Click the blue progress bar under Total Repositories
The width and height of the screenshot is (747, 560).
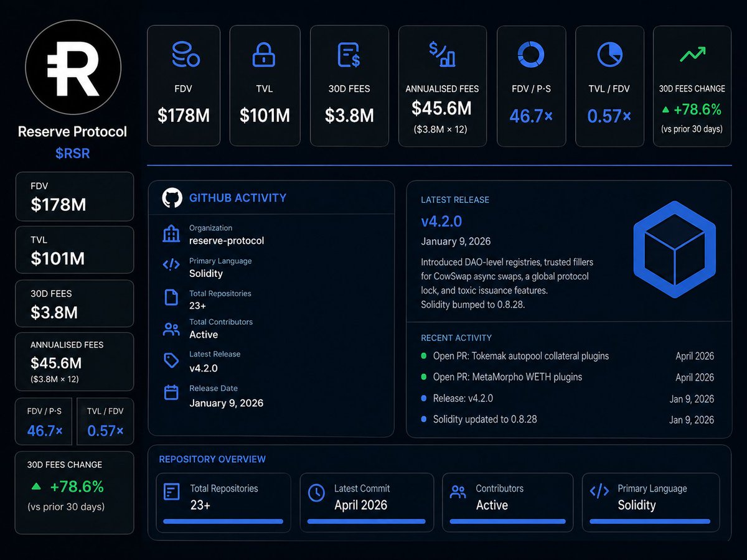(x=223, y=521)
